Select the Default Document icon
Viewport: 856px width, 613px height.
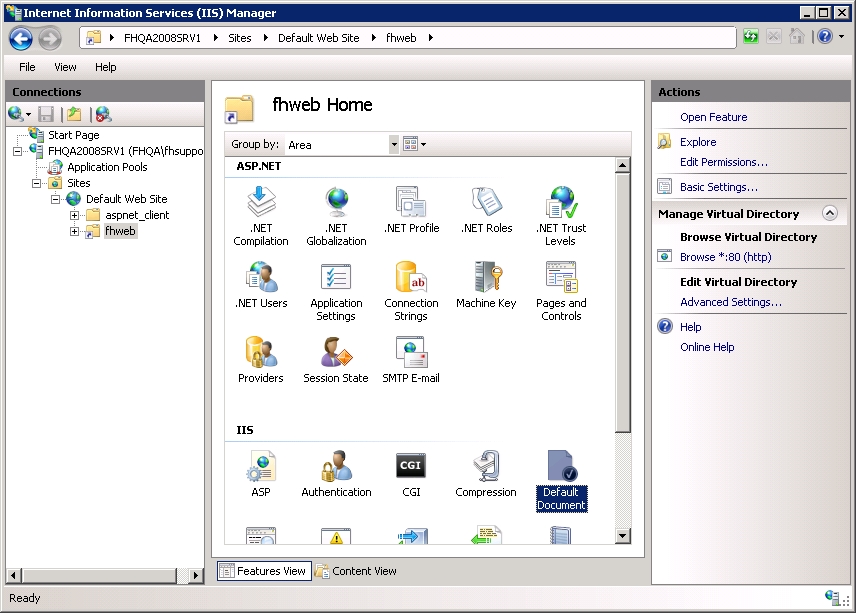pos(561,480)
